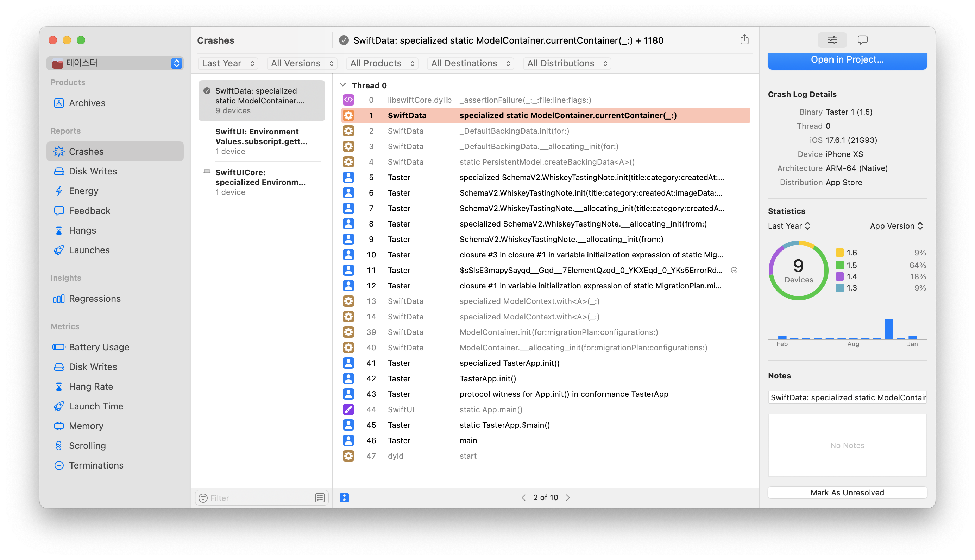Click the jump arrow on frame 11

pyautogui.click(x=734, y=270)
